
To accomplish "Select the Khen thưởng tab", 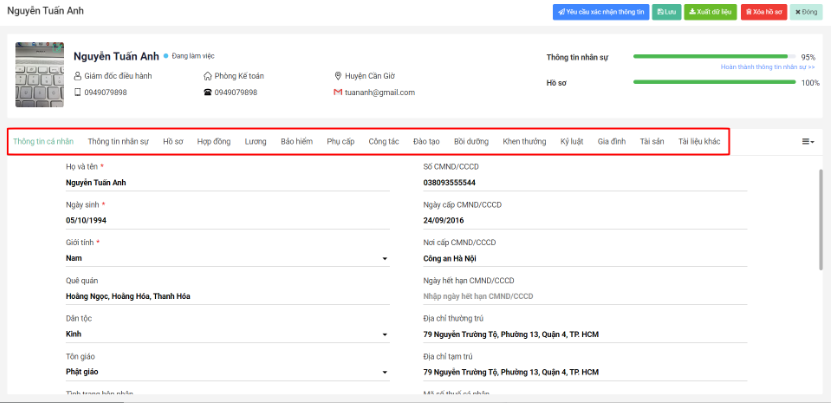I will [524, 142].
